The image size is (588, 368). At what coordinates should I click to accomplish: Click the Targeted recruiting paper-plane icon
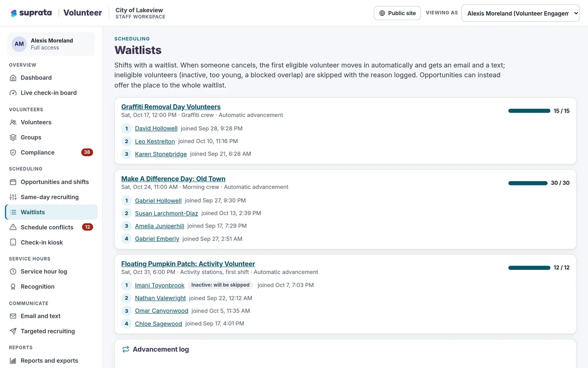pos(13,331)
